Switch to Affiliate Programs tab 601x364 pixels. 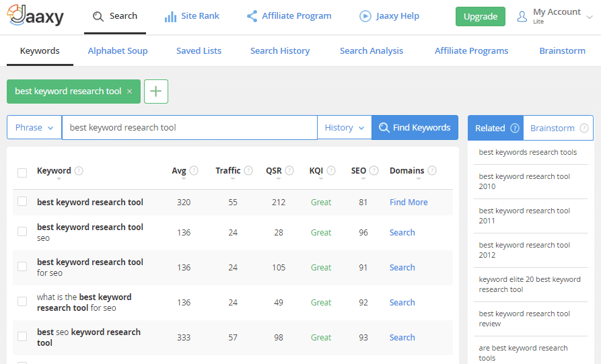[x=472, y=51]
